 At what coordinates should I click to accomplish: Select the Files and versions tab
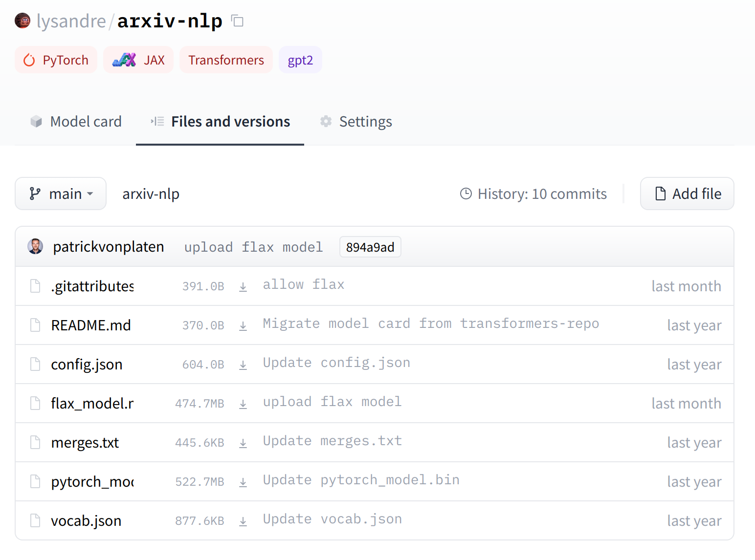(220, 122)
